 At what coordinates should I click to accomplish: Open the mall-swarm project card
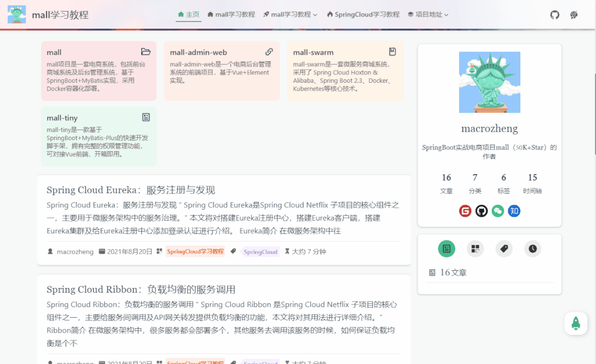[x=345, y=71]
